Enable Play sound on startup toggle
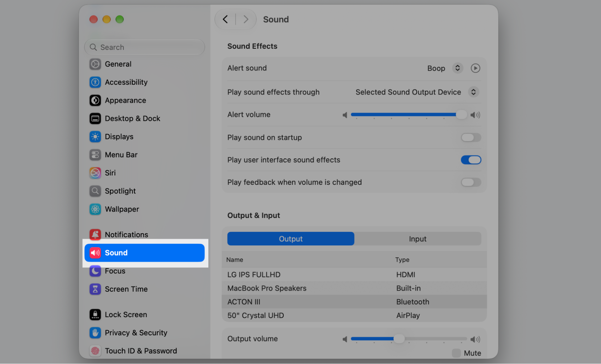 coord(471,137)
